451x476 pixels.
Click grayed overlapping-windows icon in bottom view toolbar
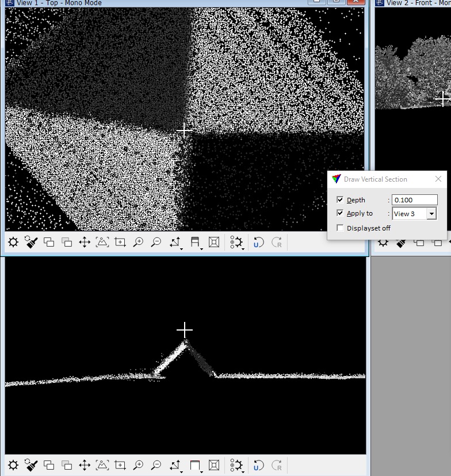click(x=67, y=465)
